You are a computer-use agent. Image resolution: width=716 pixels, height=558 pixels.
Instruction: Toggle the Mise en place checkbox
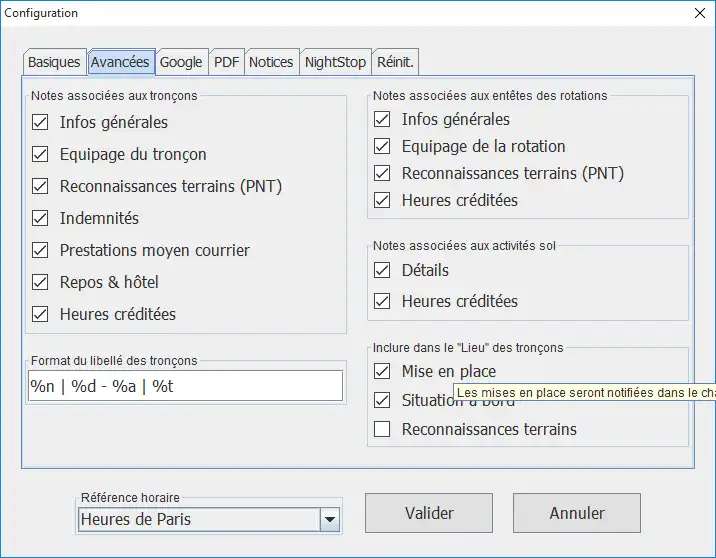[382, 371]
